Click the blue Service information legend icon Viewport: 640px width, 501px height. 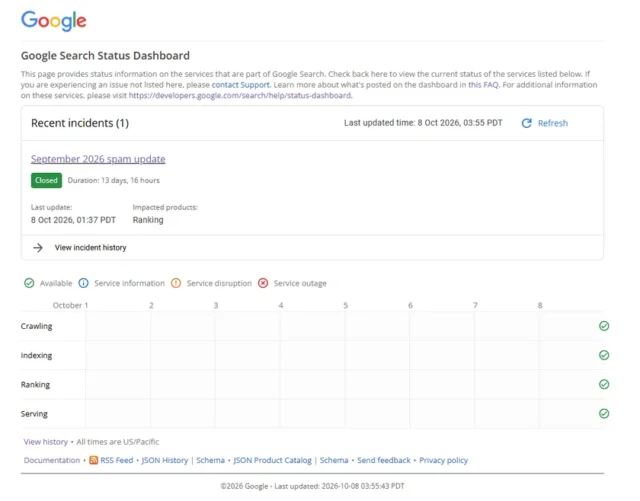click(x=83, y=283)
